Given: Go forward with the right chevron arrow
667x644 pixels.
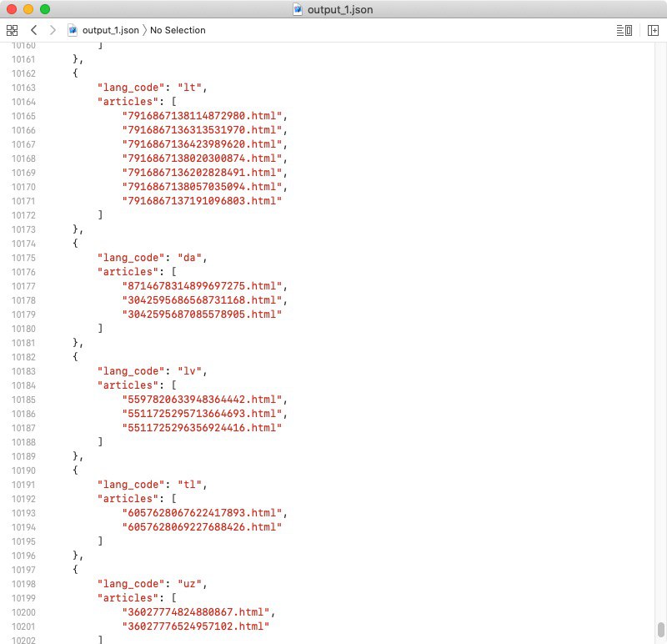Looking at the screenshot, I should click(x=53, y=30).
